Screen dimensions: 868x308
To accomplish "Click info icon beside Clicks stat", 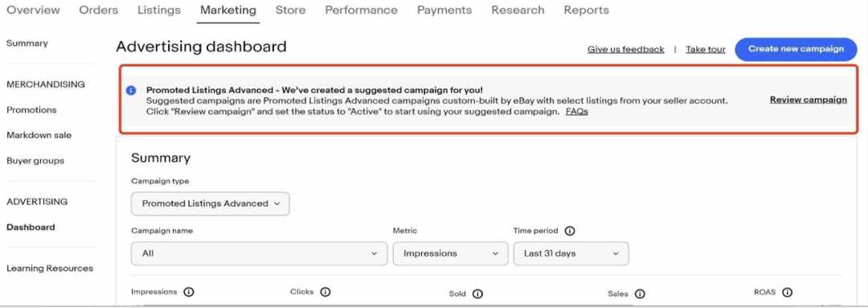I will coord(325,292).
